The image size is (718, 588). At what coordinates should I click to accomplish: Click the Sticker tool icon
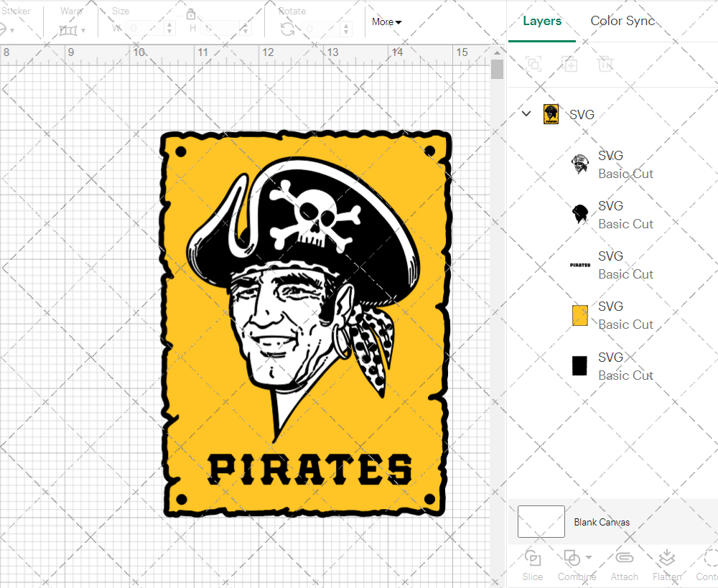(2, 30)
